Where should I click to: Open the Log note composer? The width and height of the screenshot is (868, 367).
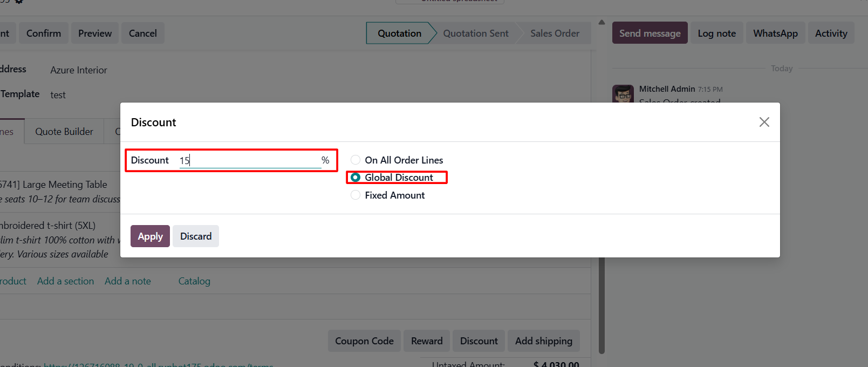pos(716,33)
